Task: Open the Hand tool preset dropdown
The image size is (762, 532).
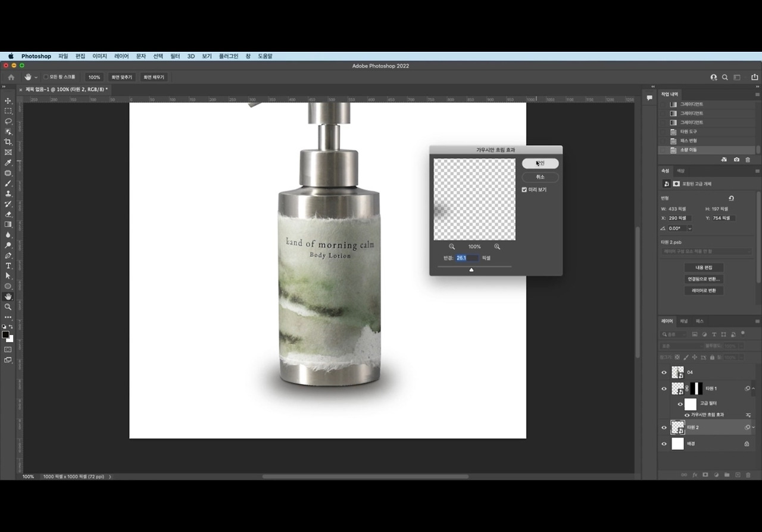Action: tap(36, 77)
